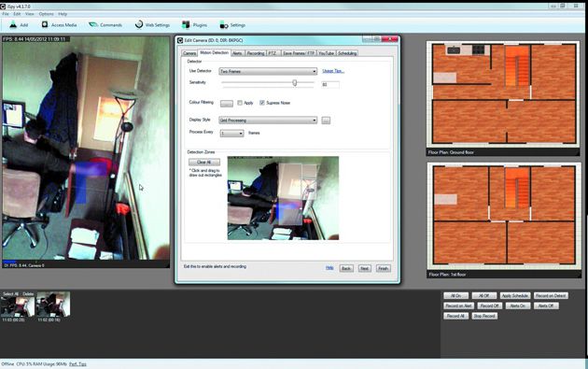Open the 11:03 recording thumbnail
This screenshot has width=588, height=369.
point(18,306)
